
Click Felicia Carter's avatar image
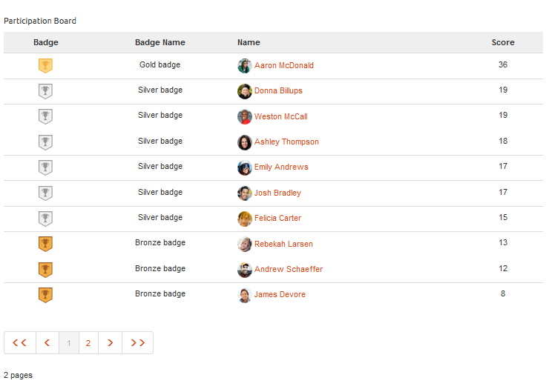tap(245, 219)
